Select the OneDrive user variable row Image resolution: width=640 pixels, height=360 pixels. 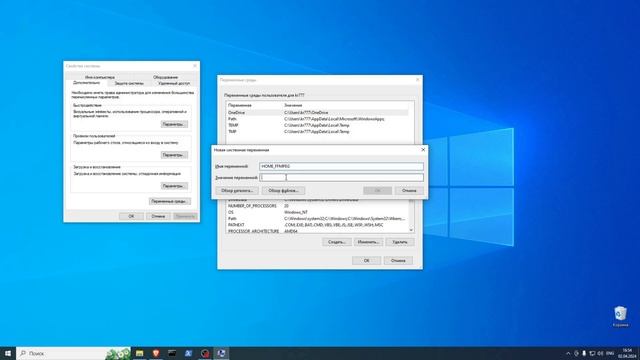point(318,113)
